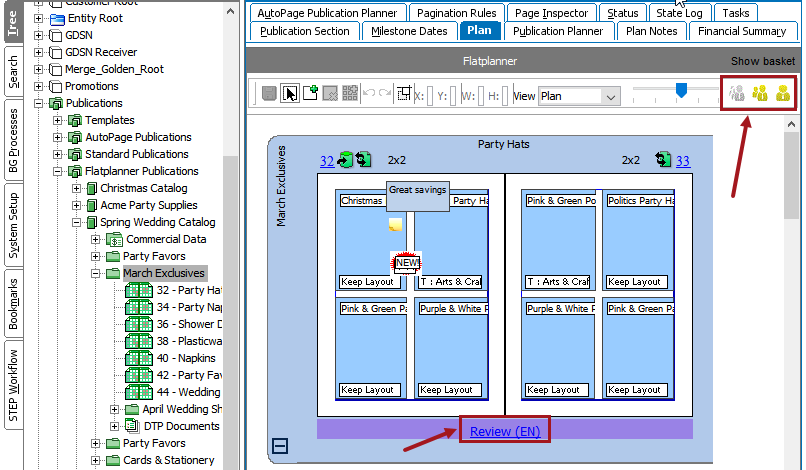
Task: Collapse the section using the minus box
Action: click(280, 446)
